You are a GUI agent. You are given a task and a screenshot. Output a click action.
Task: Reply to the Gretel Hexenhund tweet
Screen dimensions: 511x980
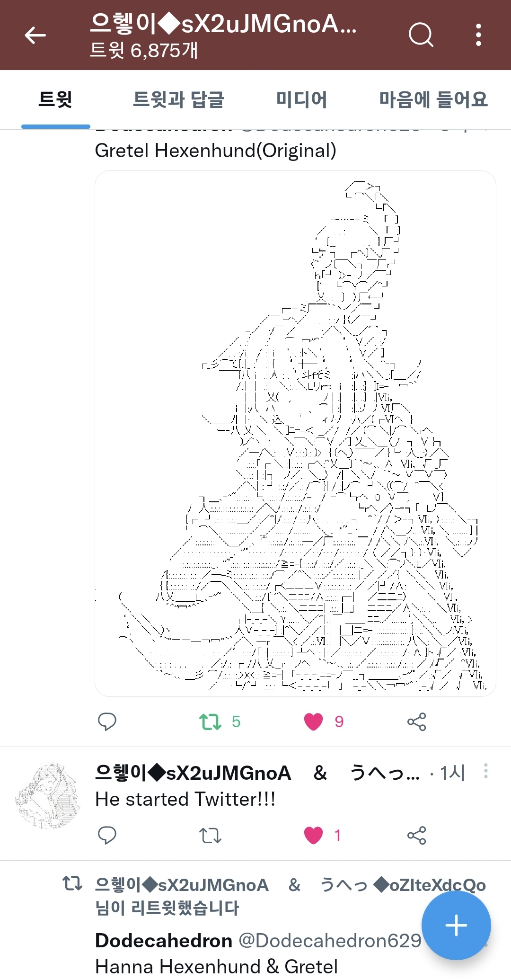[107, 722]
